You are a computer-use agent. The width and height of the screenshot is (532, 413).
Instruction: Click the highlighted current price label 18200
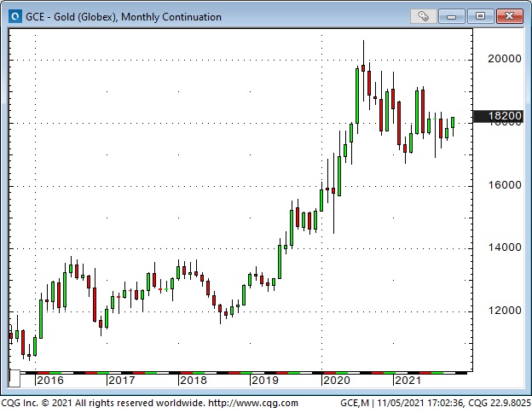click(x=498, y=116)
